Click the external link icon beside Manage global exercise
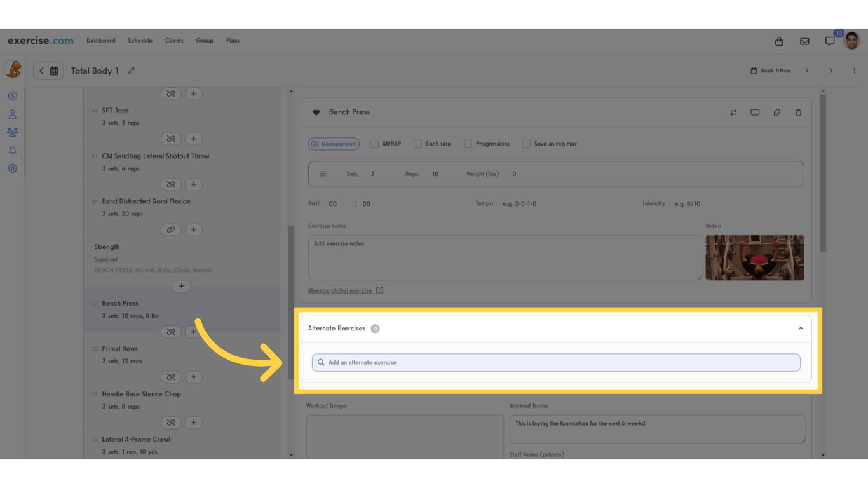 [x=379, y=290]
